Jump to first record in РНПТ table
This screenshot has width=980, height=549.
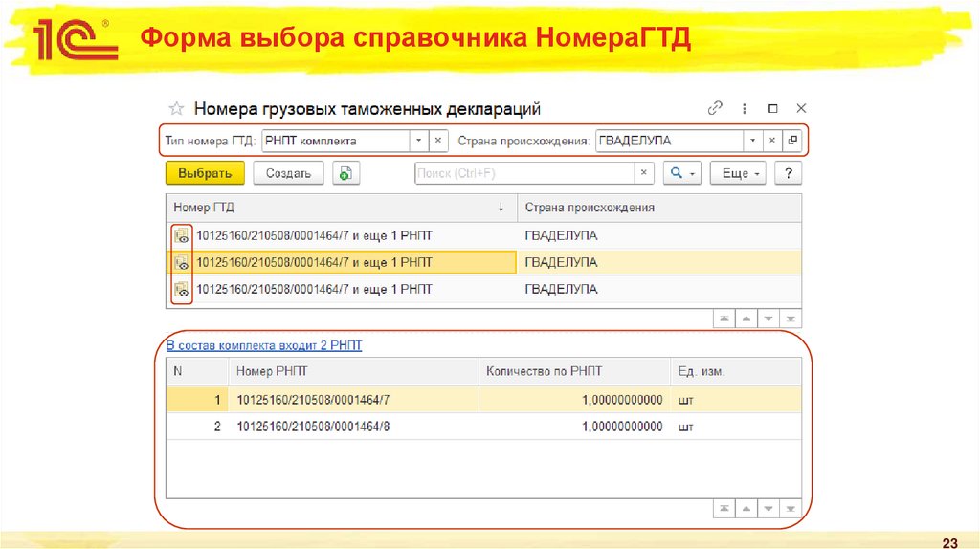(x=724, y=509)
